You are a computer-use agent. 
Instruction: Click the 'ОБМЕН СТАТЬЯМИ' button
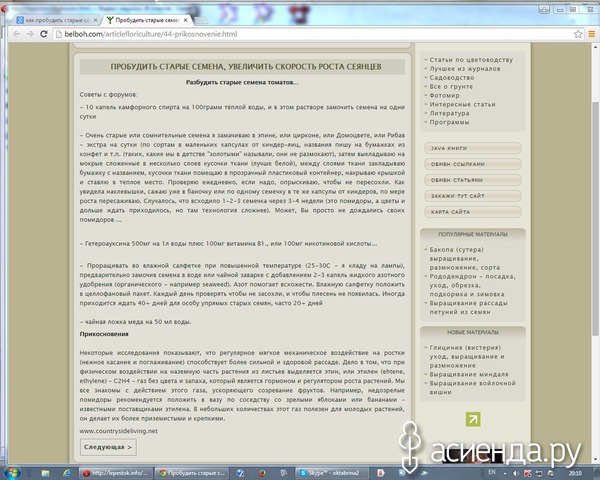click(x=473, y=180)
